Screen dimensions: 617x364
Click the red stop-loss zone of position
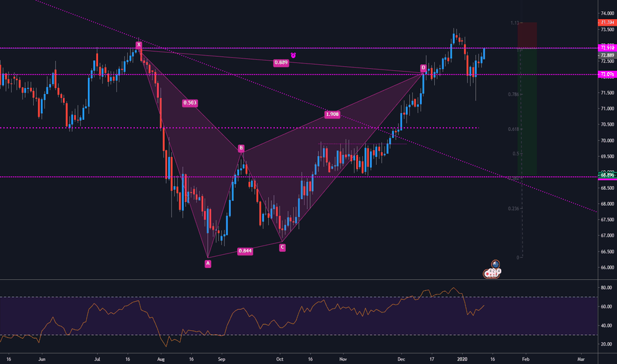[527, 35]
